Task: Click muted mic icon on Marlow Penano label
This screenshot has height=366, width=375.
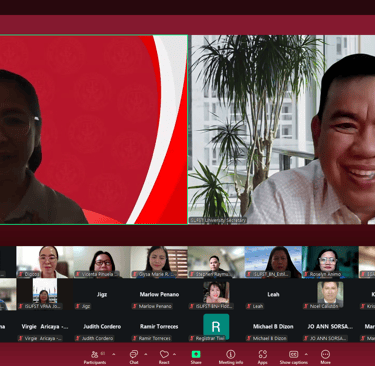Action: (x=135, y=306)
